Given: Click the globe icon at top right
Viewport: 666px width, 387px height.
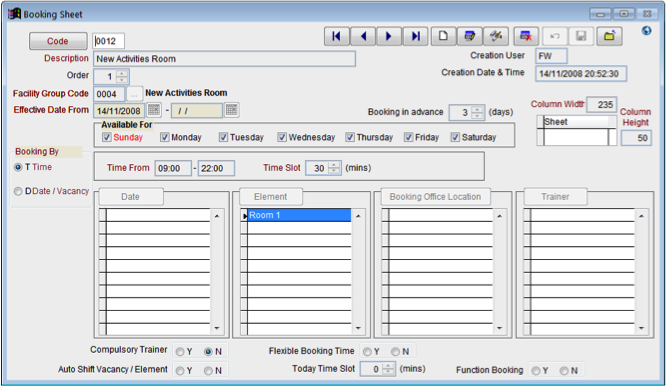Looking at the screenshot, I should (646, 31).
